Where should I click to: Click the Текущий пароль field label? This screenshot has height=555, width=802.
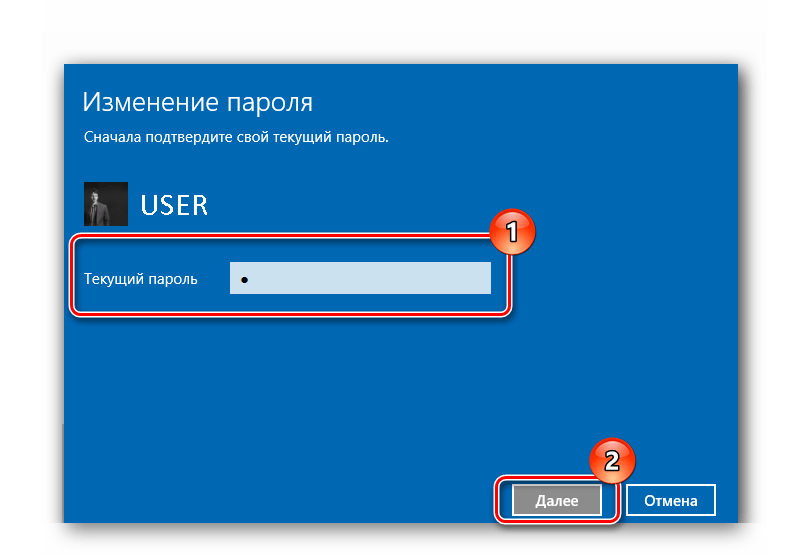coord(141,279)
